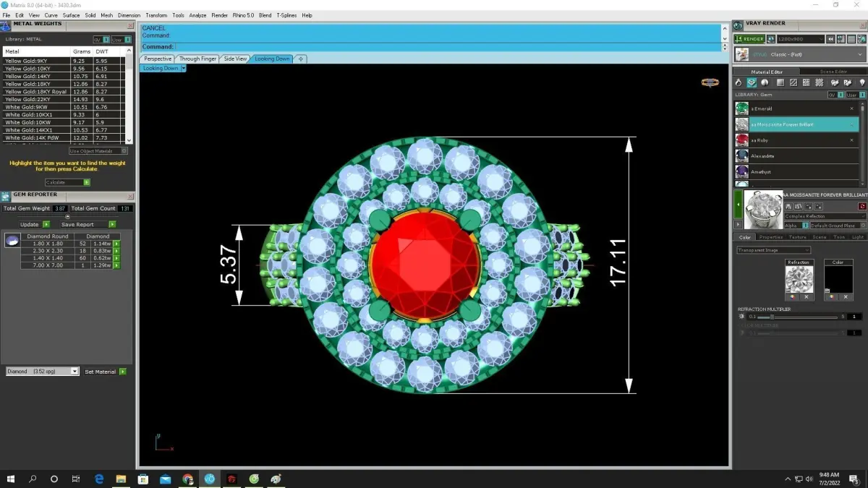The width and height of the screenshot is (868, 488).
Task: Toggle the GV library switch in VRay Gem library
Action: point(836,95)
